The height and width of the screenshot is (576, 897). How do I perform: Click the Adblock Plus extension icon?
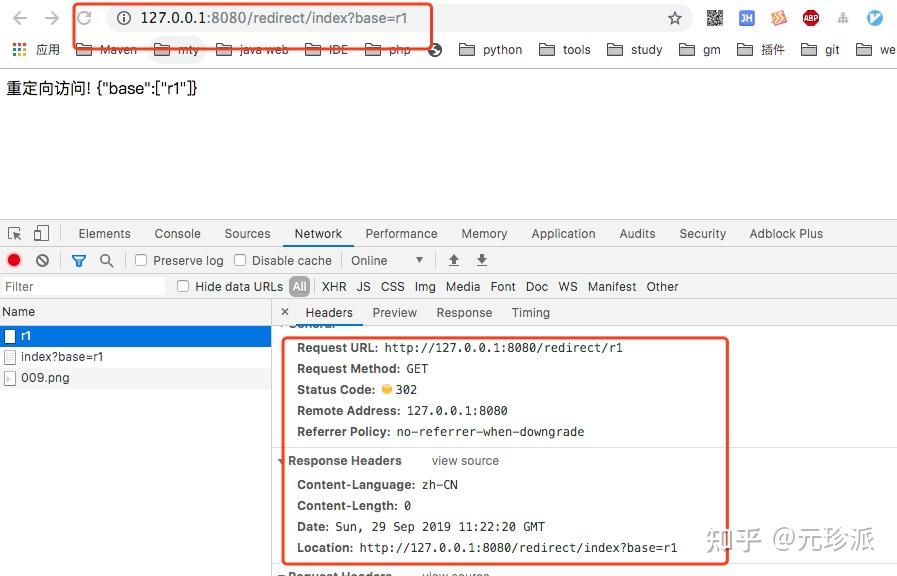[x=810, y=17]
